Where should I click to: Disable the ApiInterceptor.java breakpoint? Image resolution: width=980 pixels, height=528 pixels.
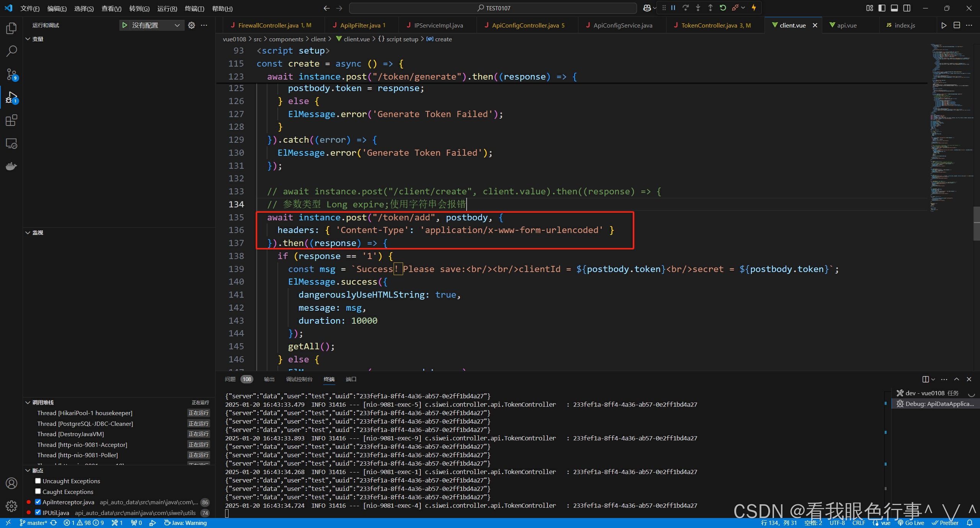[38, 502]
